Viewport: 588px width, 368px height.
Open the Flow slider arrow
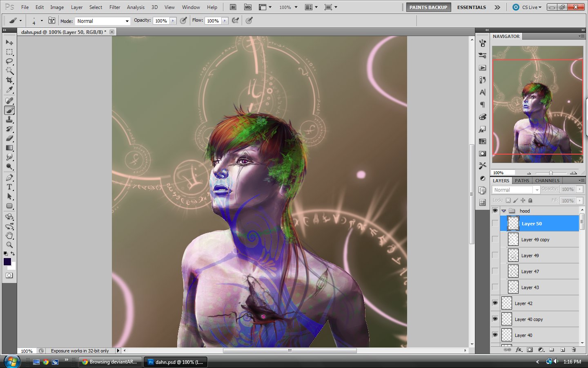click(x=225, y=21)
